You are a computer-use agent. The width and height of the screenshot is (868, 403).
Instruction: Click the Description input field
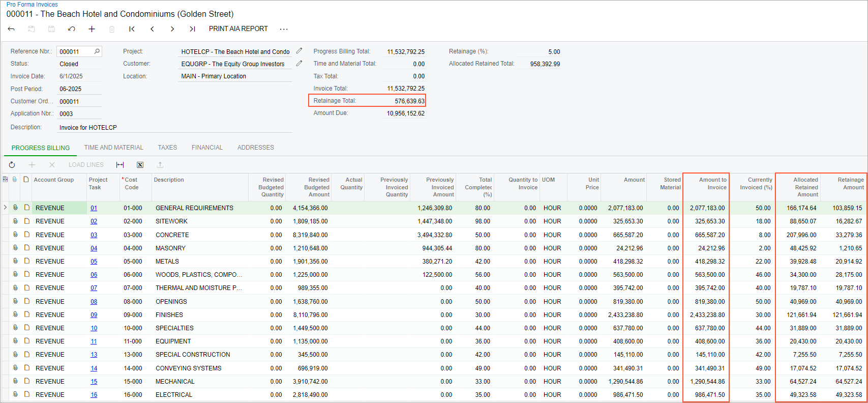174,128
